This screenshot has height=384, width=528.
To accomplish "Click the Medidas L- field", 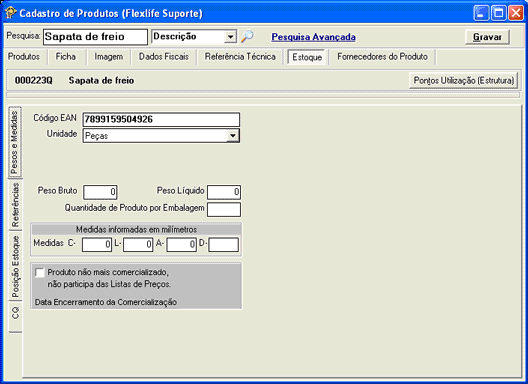I will pos(138,245).
